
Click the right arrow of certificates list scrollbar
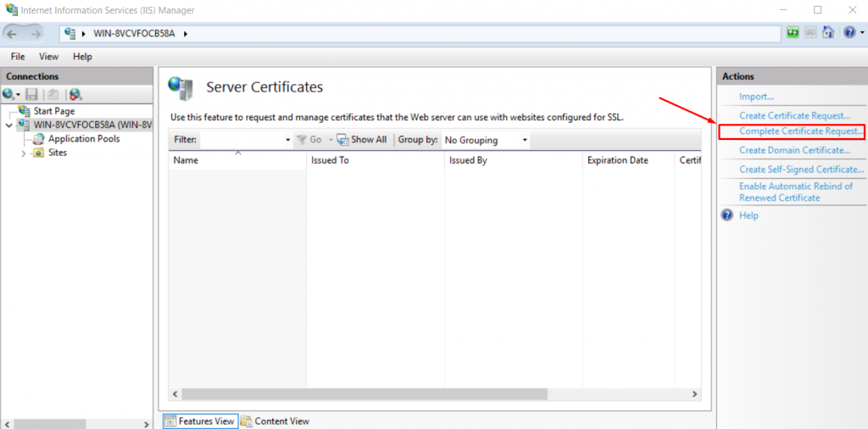pos(694,393)
